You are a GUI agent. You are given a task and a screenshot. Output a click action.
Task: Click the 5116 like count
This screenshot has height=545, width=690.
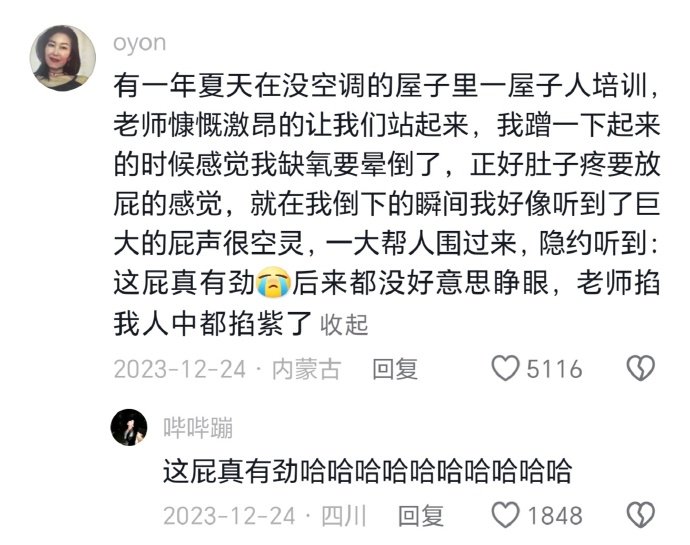[x=554, y=369]
